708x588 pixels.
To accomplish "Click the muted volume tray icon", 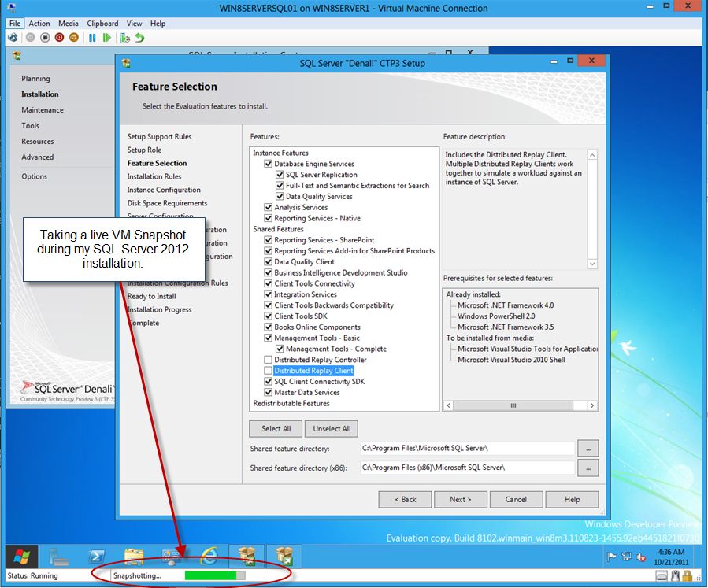I will [641, 557].
